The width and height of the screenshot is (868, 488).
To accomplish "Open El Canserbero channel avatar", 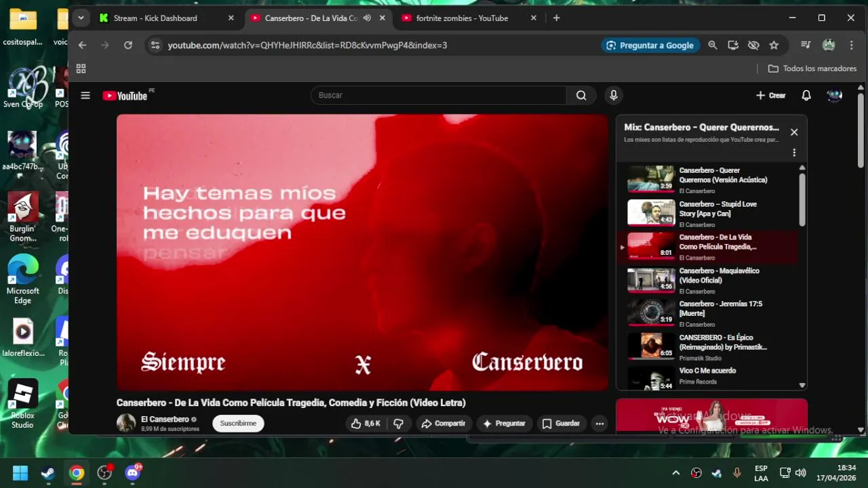I will click(x=126, y=424).
